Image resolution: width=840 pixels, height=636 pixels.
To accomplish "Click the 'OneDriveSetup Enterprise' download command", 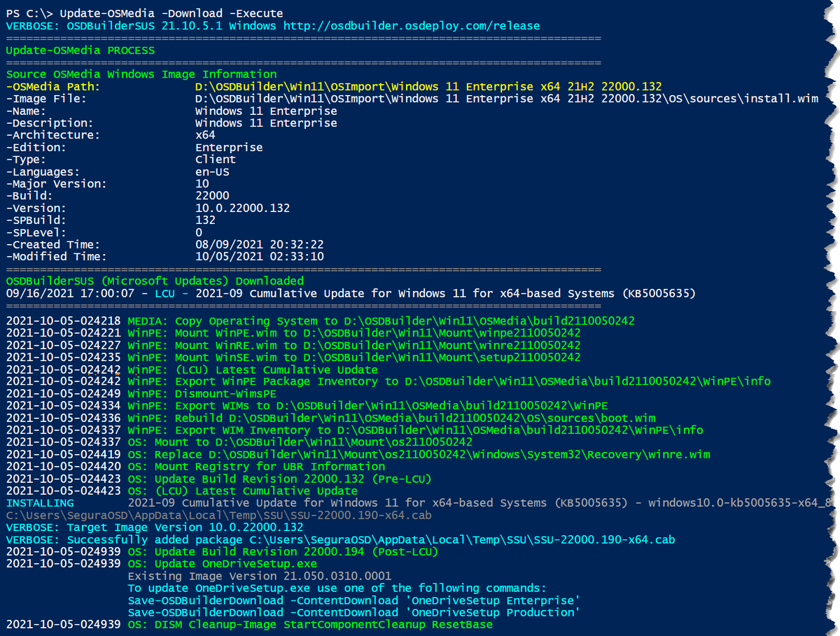I will 354,600.
